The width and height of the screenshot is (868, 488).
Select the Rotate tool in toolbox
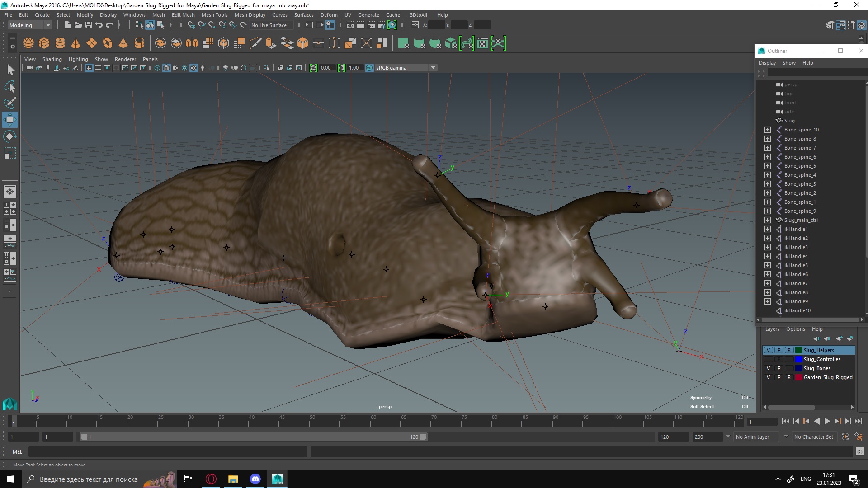9,136
